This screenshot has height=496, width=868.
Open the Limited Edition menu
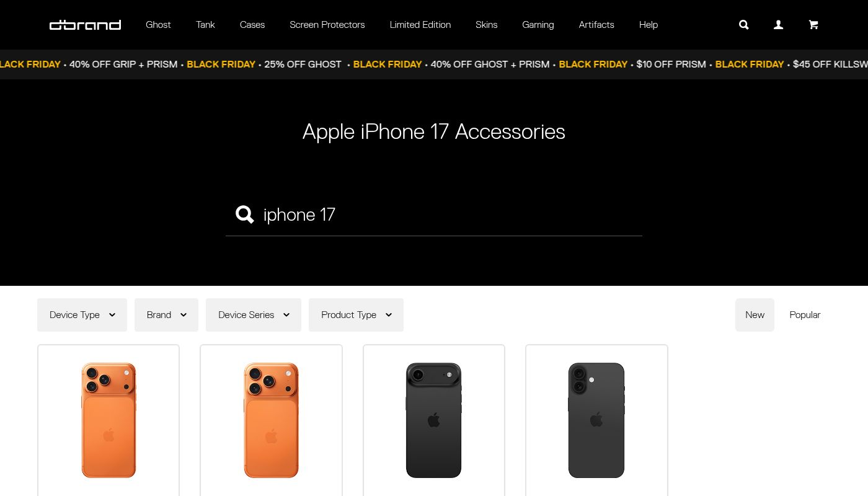click(x=420, y=25)
